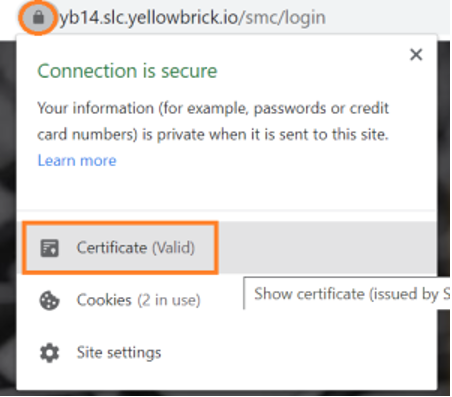Click the private information description text
This screenshot has height=397, width=452.
point(213,121)
